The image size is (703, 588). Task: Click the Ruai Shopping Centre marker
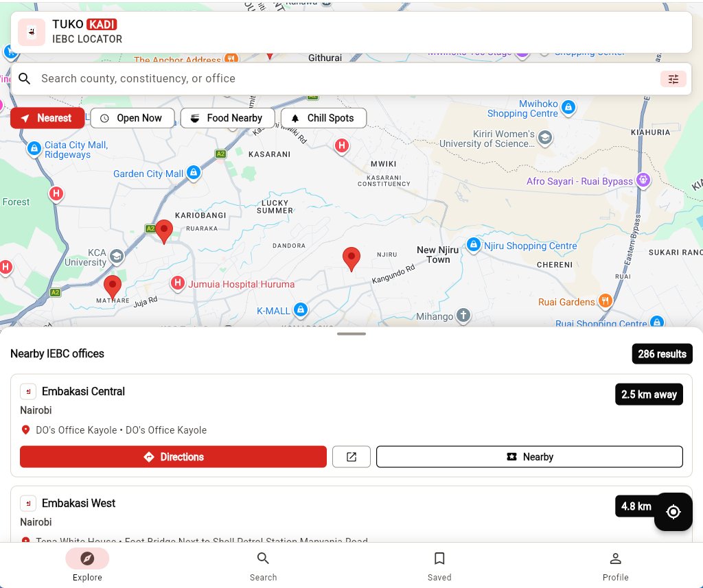(657, 321)
